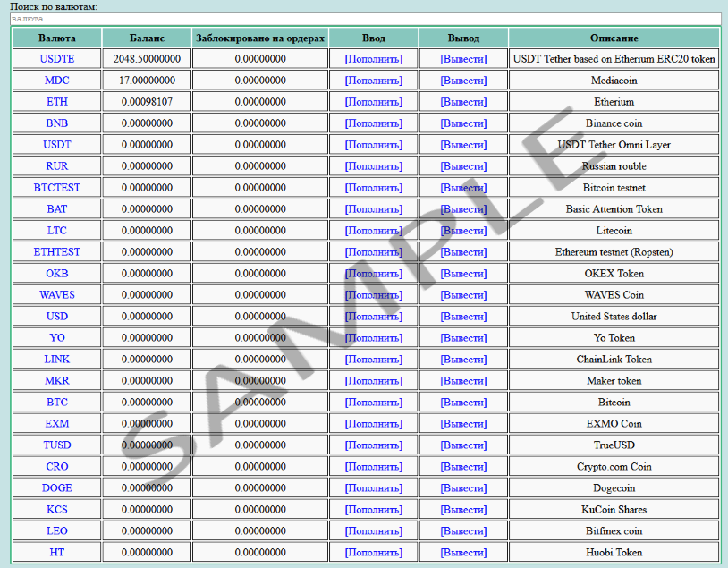Click [Вывести] for WAVES Coin
The height and width of the screenshot is (568, 728).
point(463,294)
